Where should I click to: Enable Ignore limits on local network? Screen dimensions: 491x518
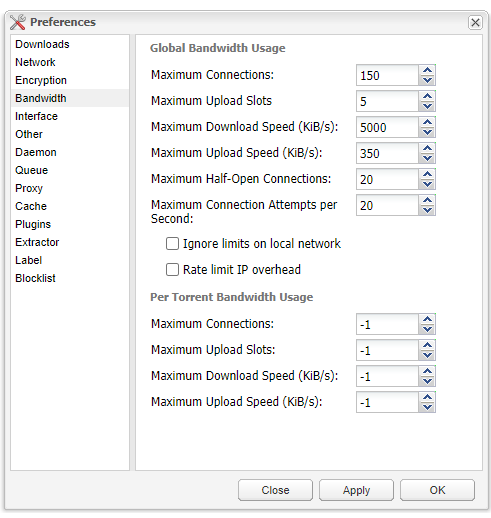(x=172, y=244)
